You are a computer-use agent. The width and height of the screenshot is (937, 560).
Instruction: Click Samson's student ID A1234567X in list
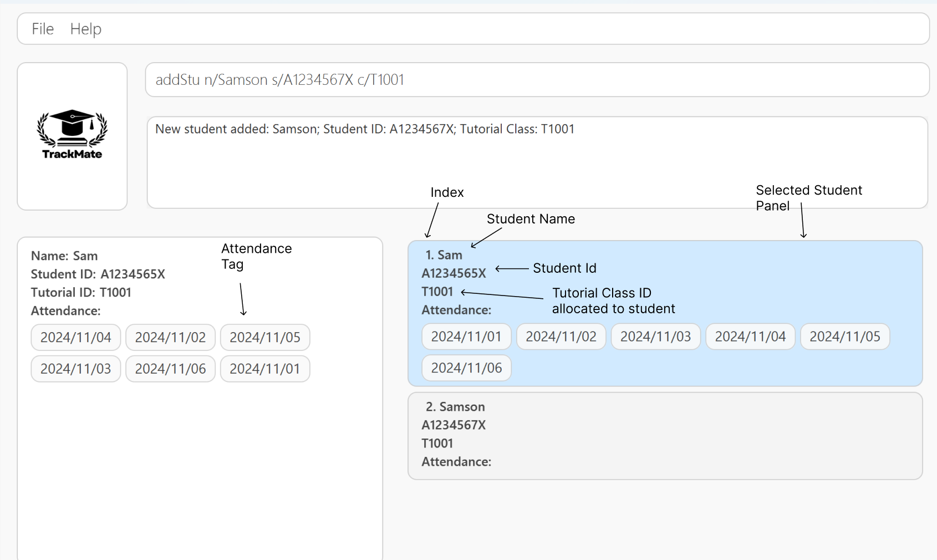[454, 425]
